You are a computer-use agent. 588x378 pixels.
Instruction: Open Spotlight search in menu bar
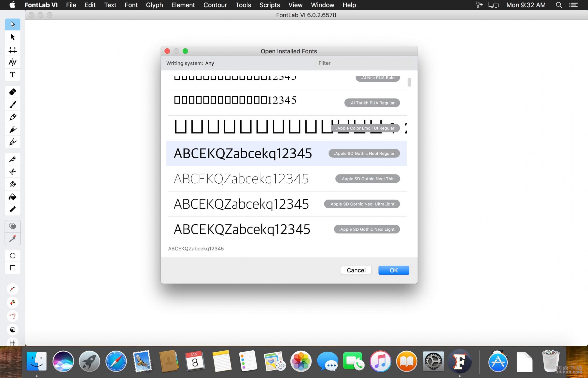(x=559, y=5)
